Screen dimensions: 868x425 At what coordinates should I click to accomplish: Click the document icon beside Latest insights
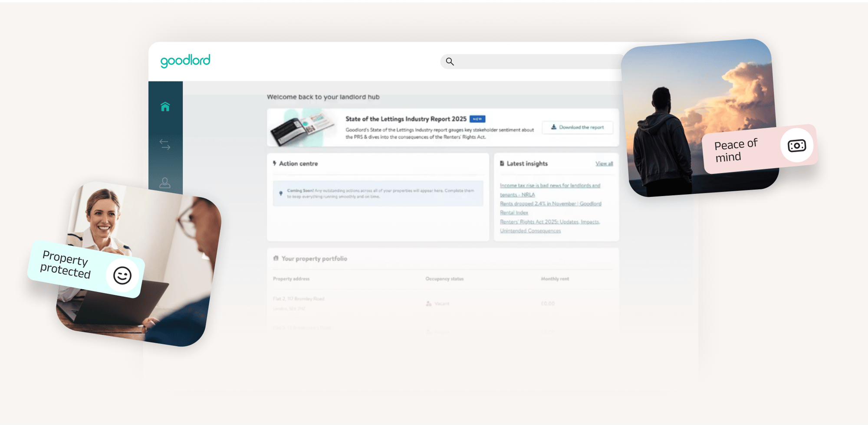(502, 163)
